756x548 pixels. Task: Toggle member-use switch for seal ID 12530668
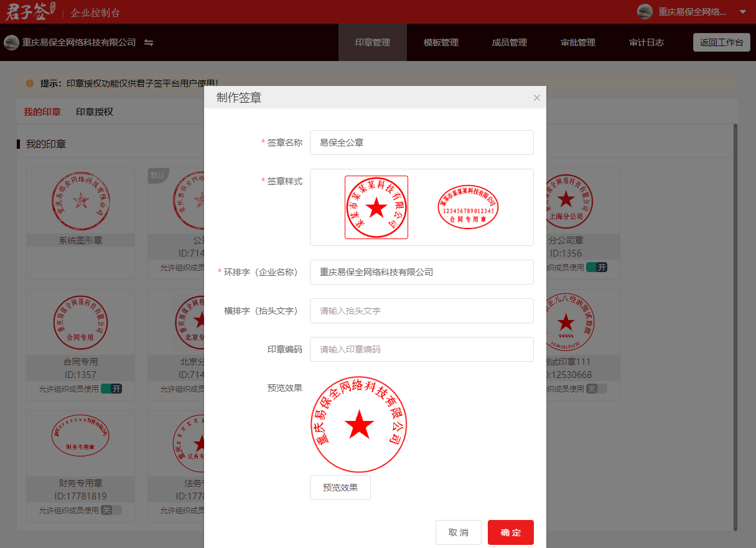596,389
